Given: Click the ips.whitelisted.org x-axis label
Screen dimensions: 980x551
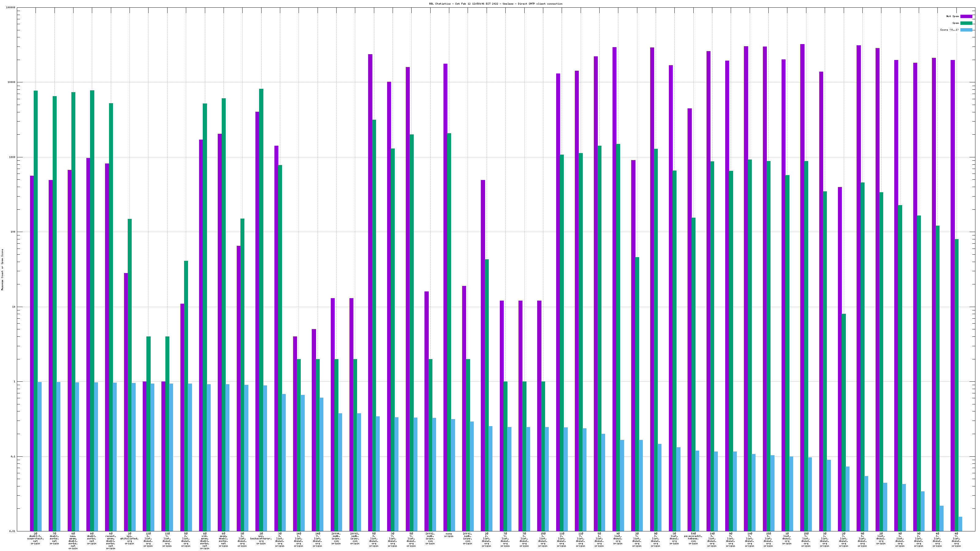Looking at the screenshot, I should click(129, 538).
